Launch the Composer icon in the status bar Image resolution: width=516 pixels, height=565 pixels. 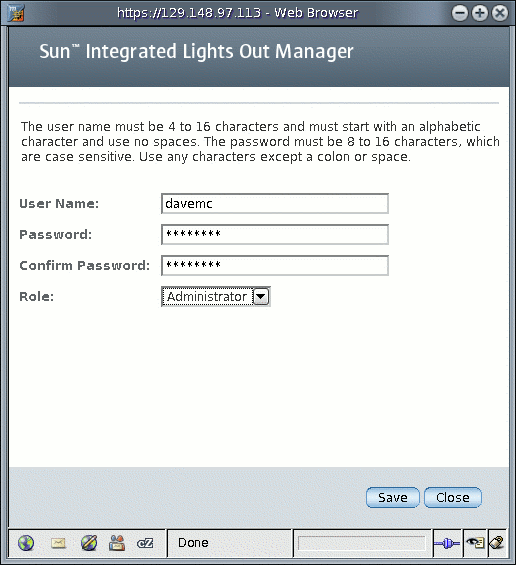pyautogui.click(x=89, y=543)
